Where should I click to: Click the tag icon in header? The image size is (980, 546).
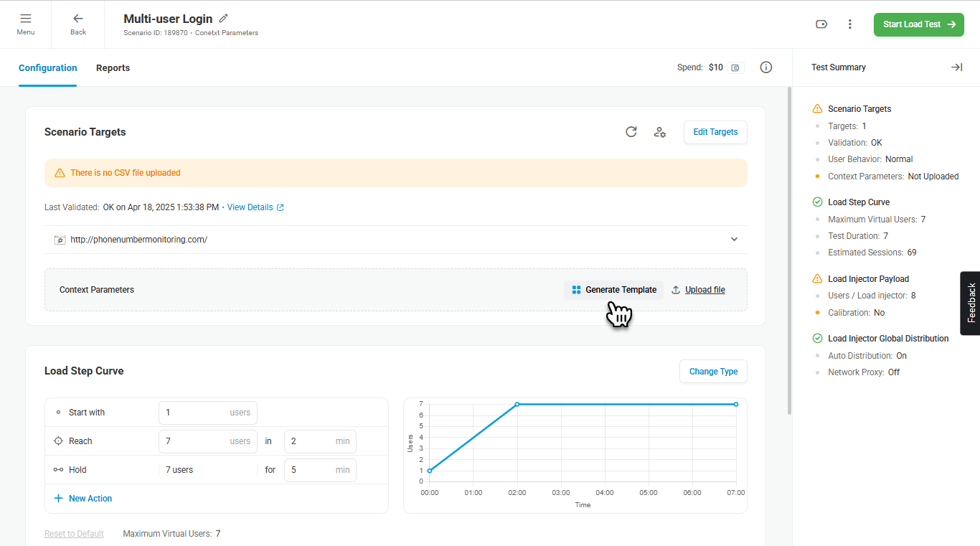(x=821, y=24)
